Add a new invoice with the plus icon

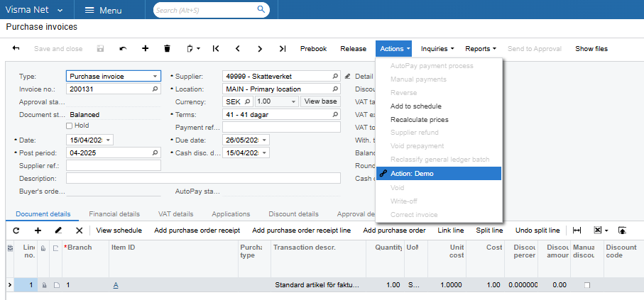[x=146, y=49]
